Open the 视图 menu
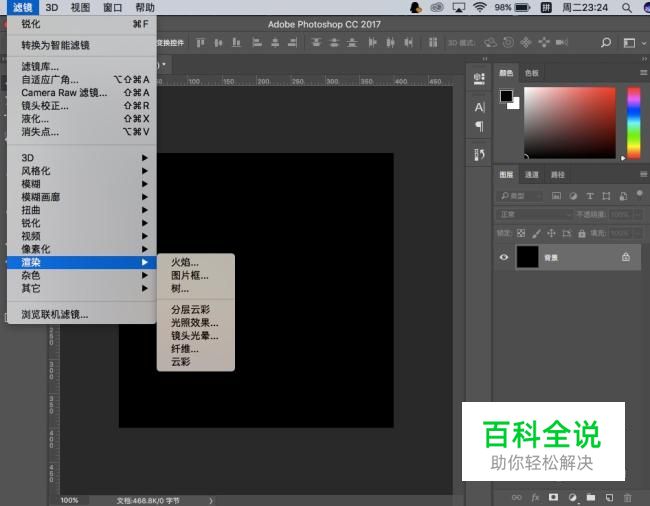Viewport: 650px width, 506px height. pyautogui.click(x=80, y=7)
